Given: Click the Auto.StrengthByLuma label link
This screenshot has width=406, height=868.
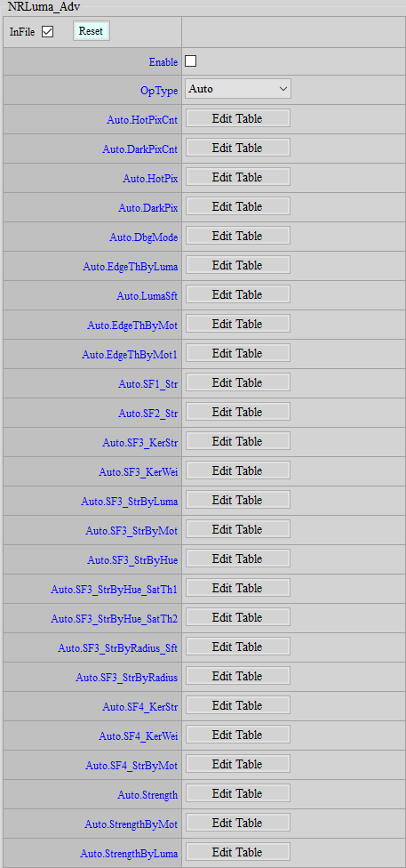Looking at the screenshot, I should click(129, 853).
